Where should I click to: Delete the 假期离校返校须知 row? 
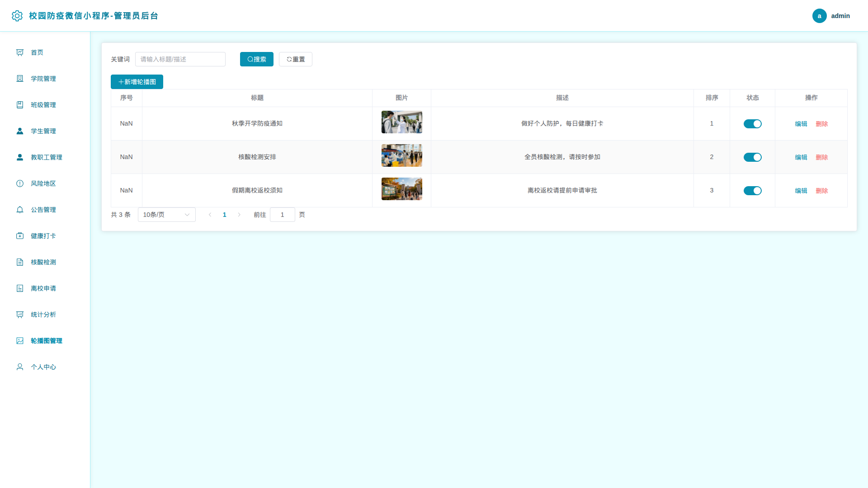click(x=821, y=191)
